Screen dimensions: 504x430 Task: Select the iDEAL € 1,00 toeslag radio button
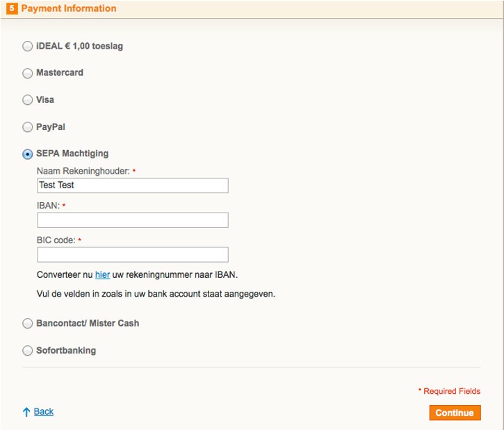(x=28, y=47)
